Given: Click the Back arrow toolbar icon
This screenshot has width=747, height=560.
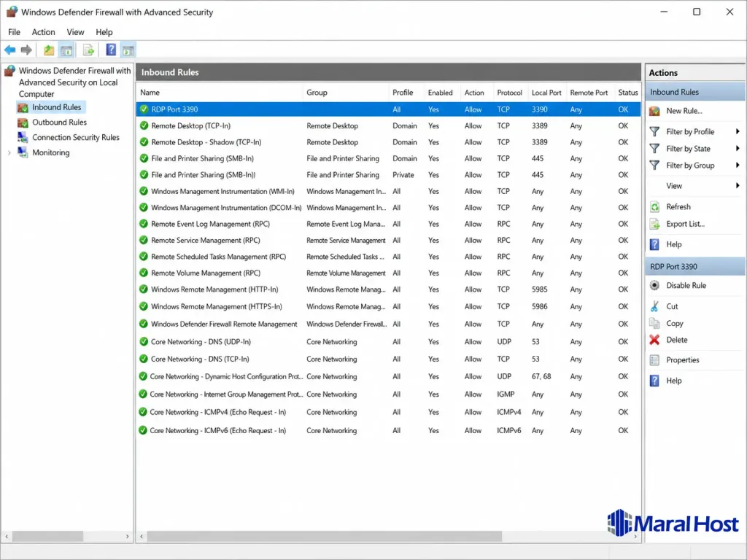Looking at the screenshot, I should (10, 50).
